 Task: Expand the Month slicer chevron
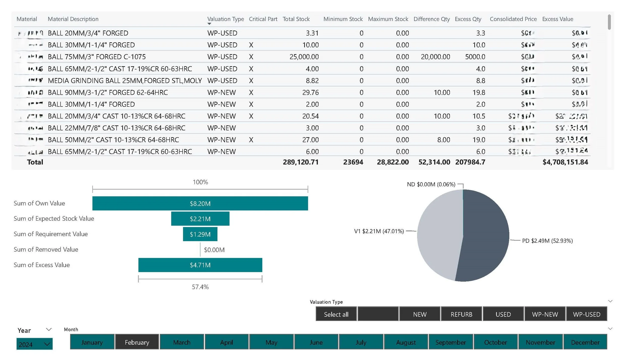click(x=610, y=329)
